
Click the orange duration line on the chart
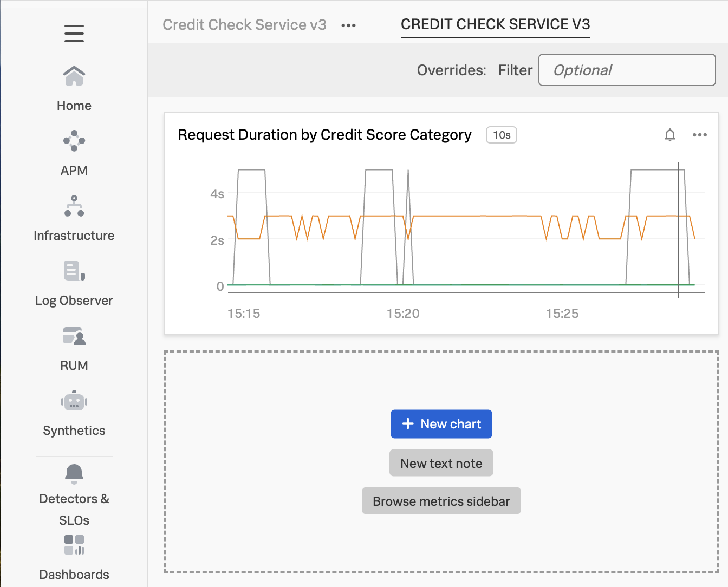click(x=460, y=217)
